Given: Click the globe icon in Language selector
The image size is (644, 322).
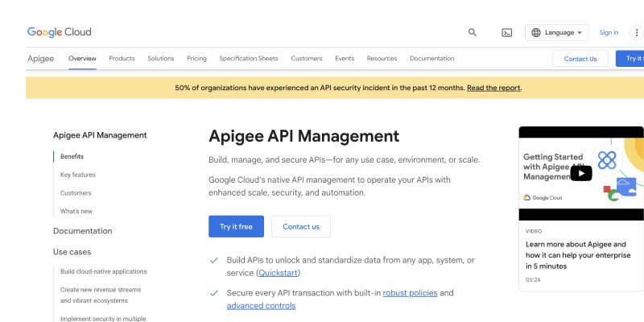Looking at the screenshot, I should point(536,32).
